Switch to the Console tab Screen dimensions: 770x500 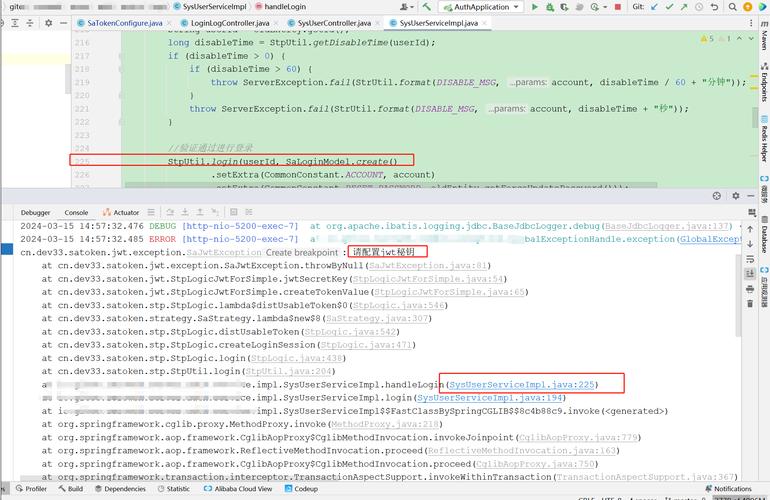coord(76,212)
